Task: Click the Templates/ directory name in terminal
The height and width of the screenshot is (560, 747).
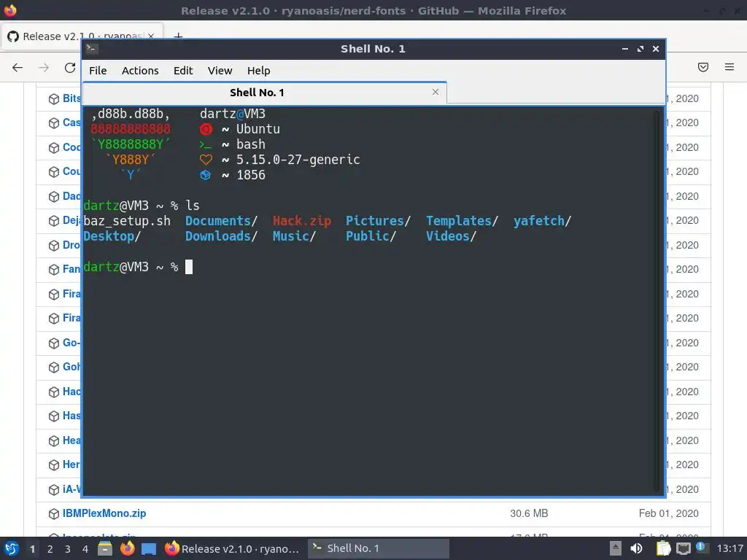Action: pyautogui.click(x=462, y=221)
